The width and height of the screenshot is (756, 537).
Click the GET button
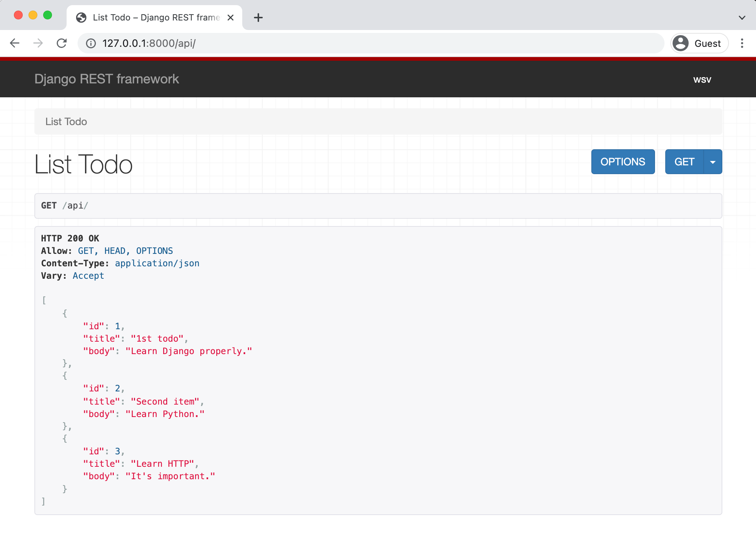coord(684,162)
